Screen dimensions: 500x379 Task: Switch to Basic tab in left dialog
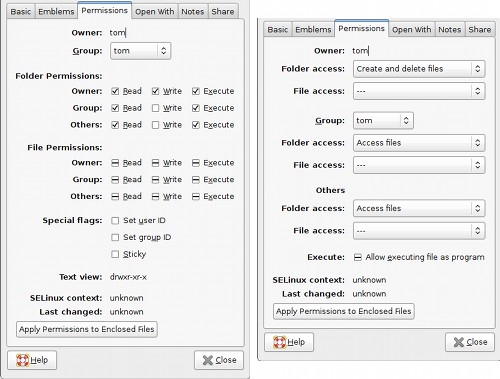click(21, 12)
